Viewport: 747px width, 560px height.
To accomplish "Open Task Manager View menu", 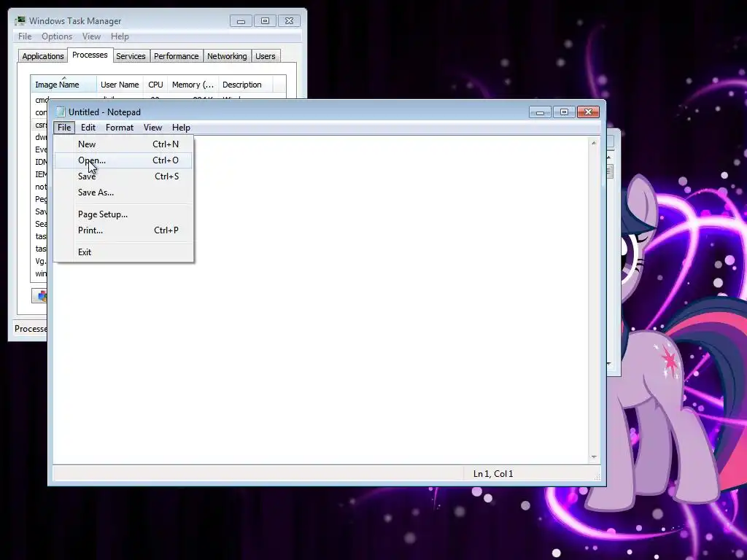I will point(91,36).
